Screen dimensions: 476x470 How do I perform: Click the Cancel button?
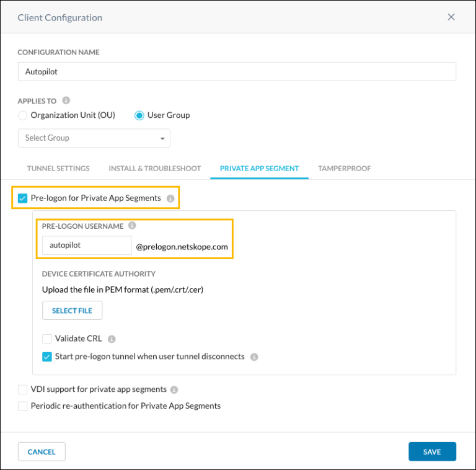pos(42,451)
